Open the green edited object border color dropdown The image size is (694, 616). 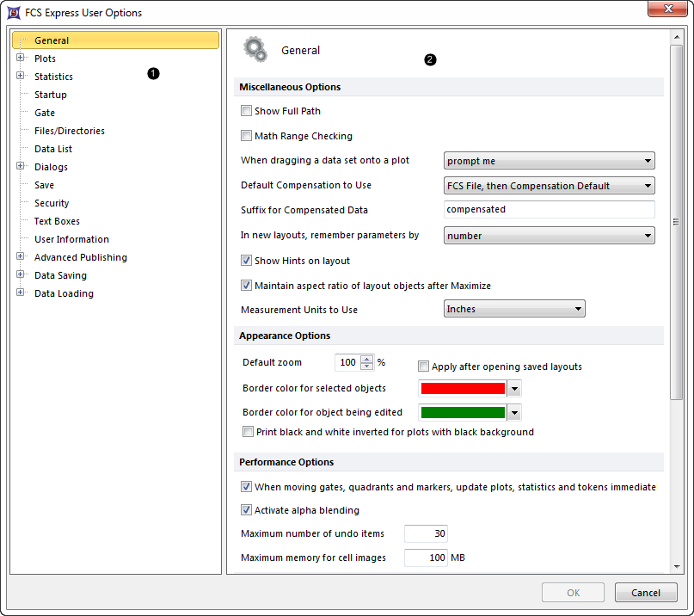click(x=514, y=413)
